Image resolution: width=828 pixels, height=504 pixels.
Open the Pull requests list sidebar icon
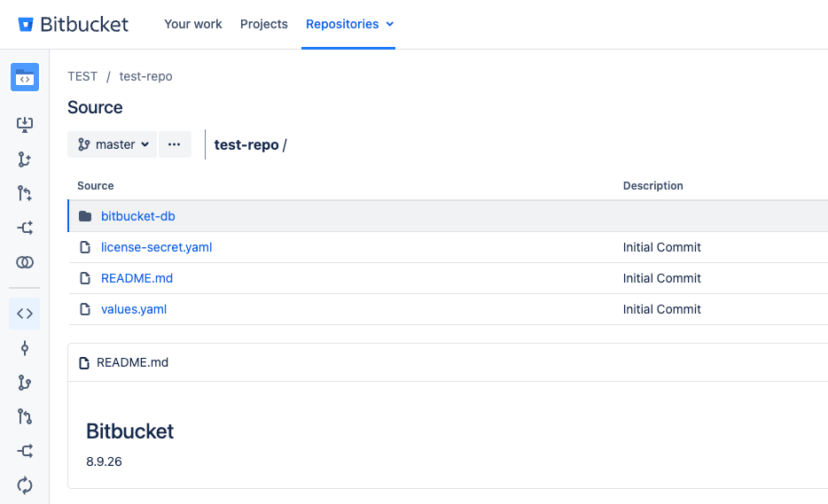pyautogui.click(x=25, y=417)
